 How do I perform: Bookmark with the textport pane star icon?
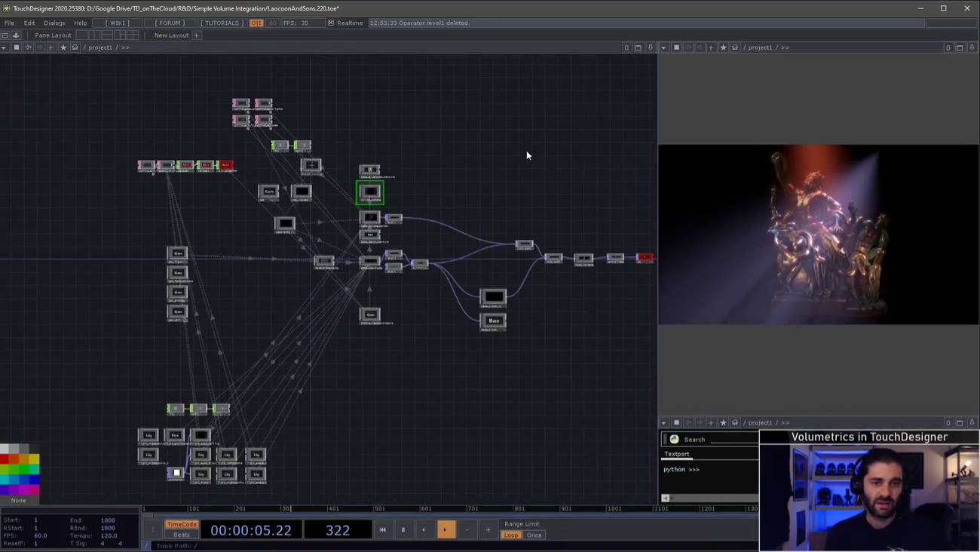click(724, 422)
